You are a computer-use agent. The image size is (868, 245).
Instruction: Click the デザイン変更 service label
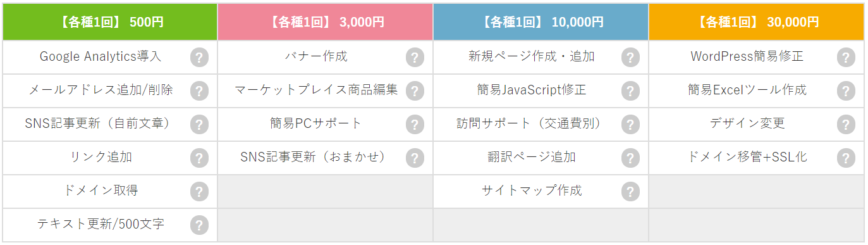click(x=747, y=123)
